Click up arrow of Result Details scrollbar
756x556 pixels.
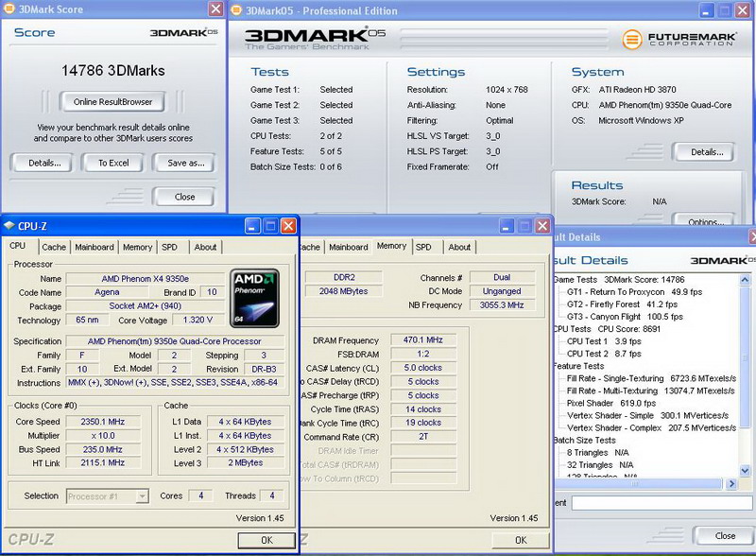[x=745, y=280]
